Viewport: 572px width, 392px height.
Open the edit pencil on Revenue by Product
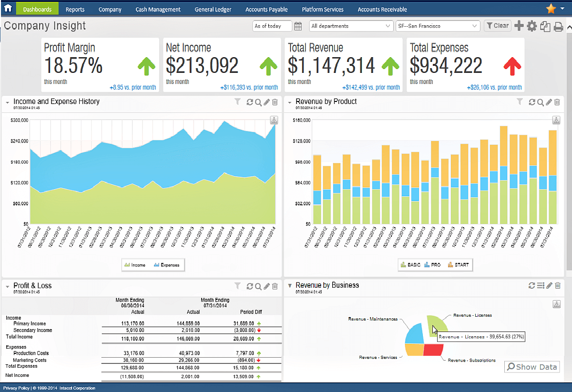coord(548,102)
